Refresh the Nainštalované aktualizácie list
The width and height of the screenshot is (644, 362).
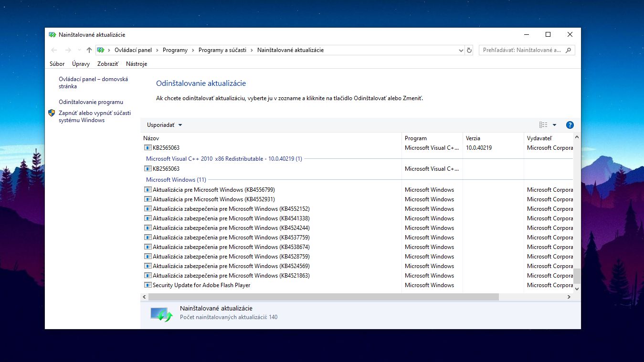(469, 50)
